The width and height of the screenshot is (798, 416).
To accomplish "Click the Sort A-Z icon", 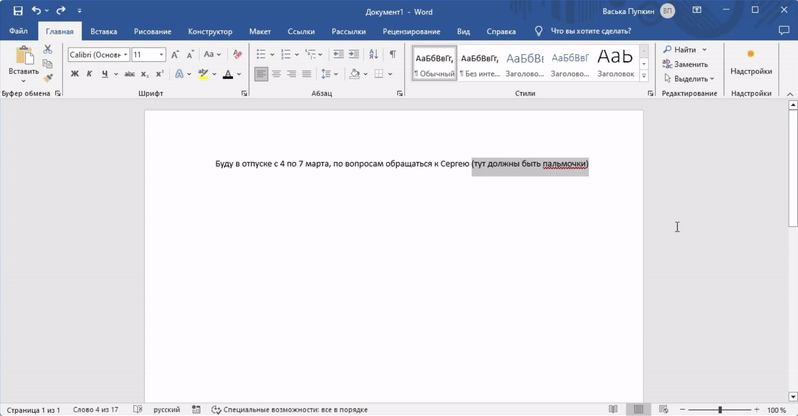I will click(372, 54).
